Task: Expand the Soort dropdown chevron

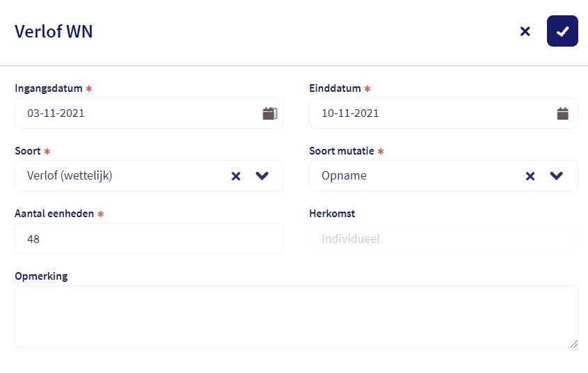Action: [x=262, y=176]
